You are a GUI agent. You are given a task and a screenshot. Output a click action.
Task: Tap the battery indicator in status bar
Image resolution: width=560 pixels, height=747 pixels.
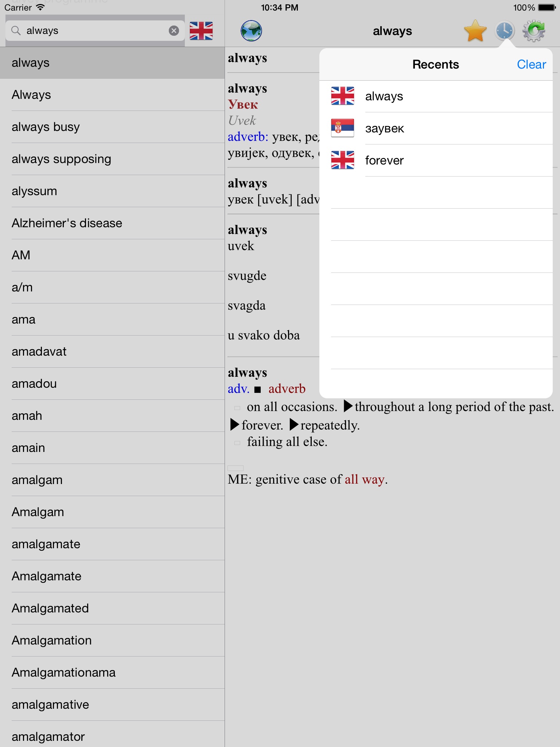pyautogui.click(x=547, y=7)
